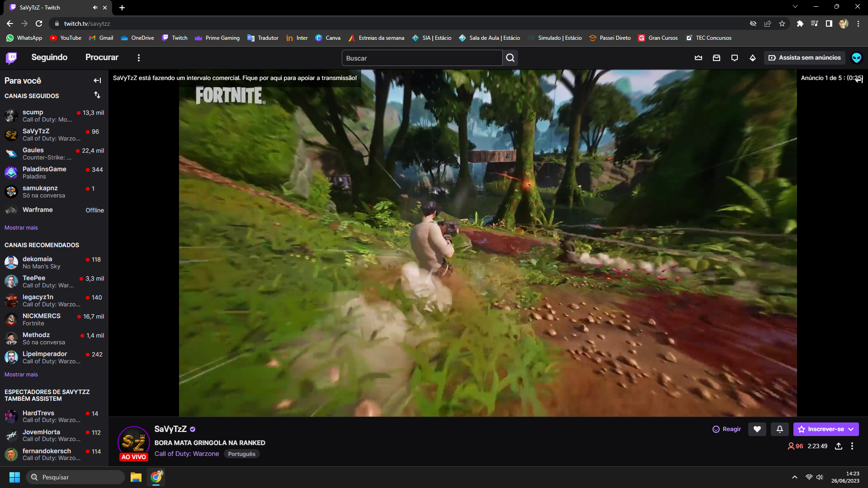
Task: Click the Twitch home logo
Action: (11, 58)
